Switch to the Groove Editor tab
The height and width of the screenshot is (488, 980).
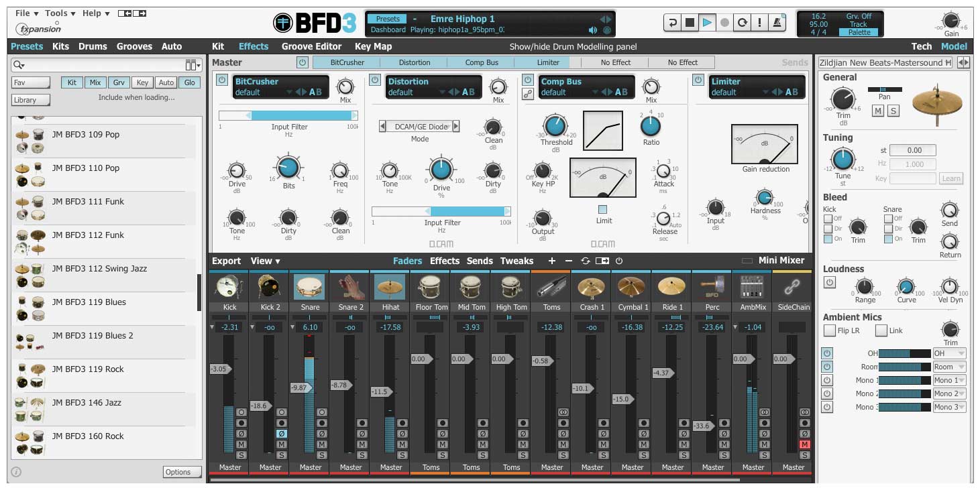311,46
